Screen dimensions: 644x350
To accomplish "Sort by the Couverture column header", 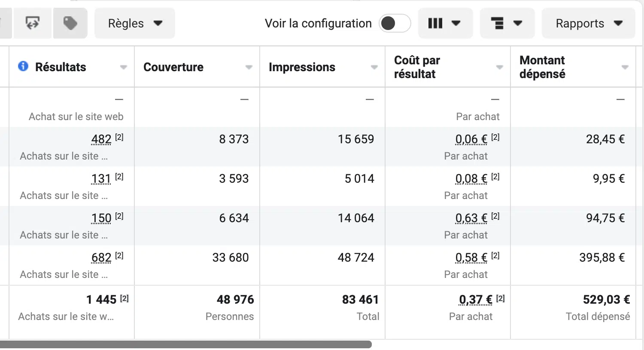I will (173, 67).
